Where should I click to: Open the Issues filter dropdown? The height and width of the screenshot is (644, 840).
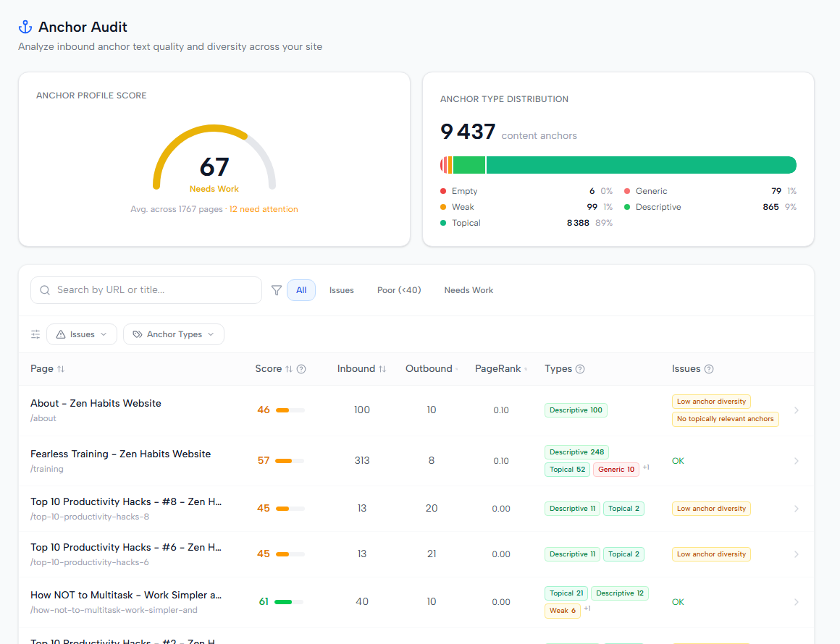point(81,334)
